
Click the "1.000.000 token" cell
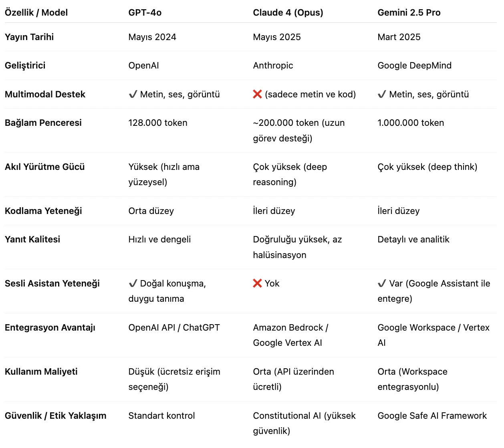(411, 123)
